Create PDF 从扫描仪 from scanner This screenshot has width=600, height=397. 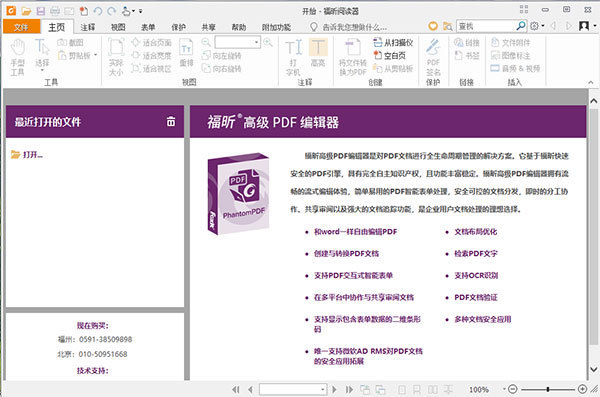pyautogui.click(x=393, y=42)
